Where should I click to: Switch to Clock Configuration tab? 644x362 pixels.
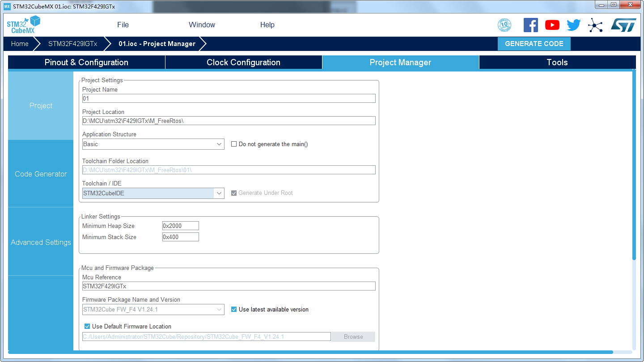(244, 62)
